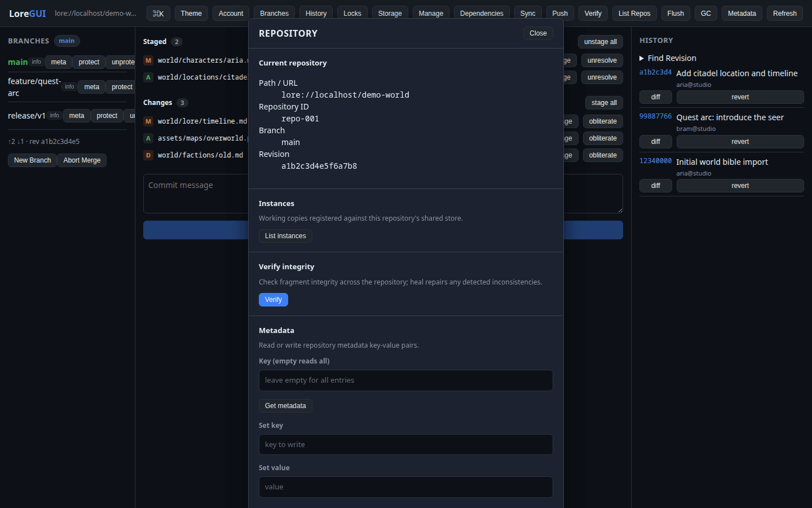Click Abort Merge button

[x=82, y=160]
